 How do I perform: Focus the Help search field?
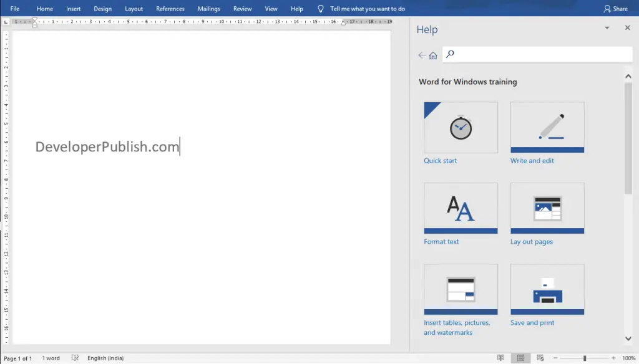pyautogui.click(x=537, y=54)
